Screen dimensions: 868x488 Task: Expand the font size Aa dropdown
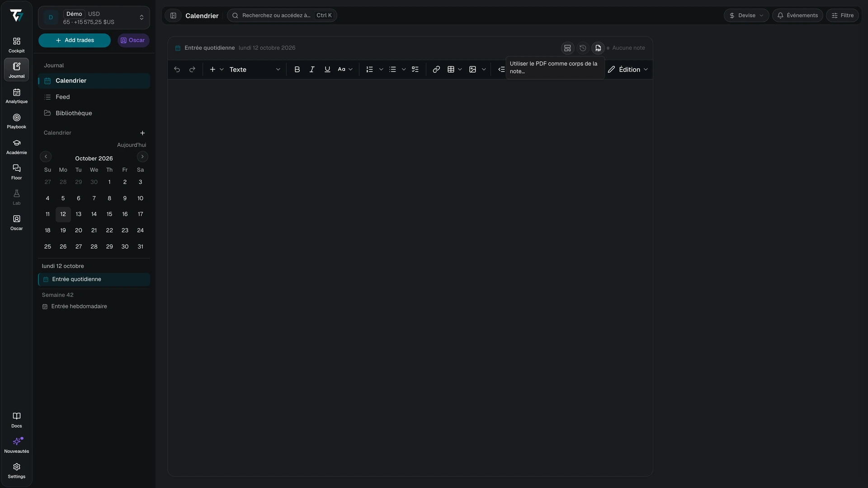click(345, 70)
